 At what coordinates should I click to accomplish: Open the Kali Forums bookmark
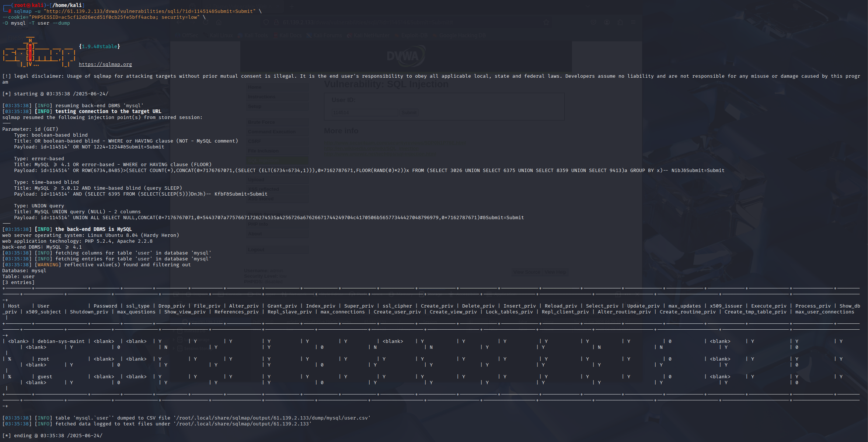pyautogui.click(x=324, y=36)
